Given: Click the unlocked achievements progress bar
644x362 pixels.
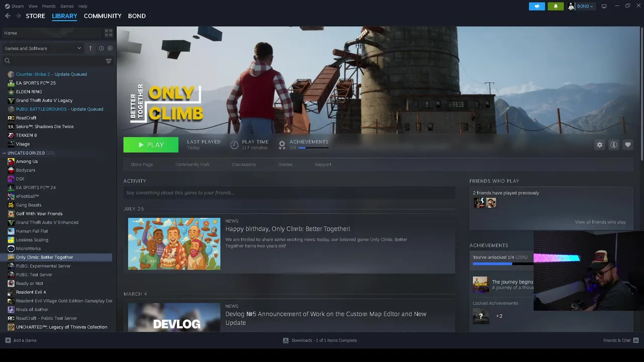Looking at the screenshot, I should [x=503, y=263].
